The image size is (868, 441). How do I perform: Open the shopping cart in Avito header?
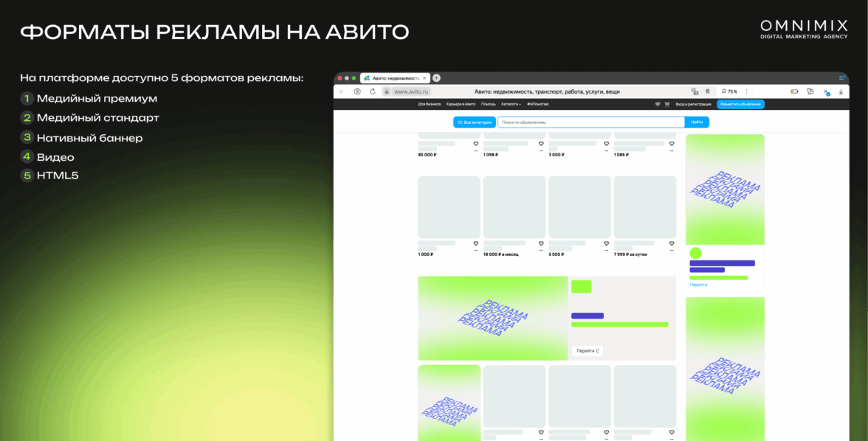click(x=667, y=104)
